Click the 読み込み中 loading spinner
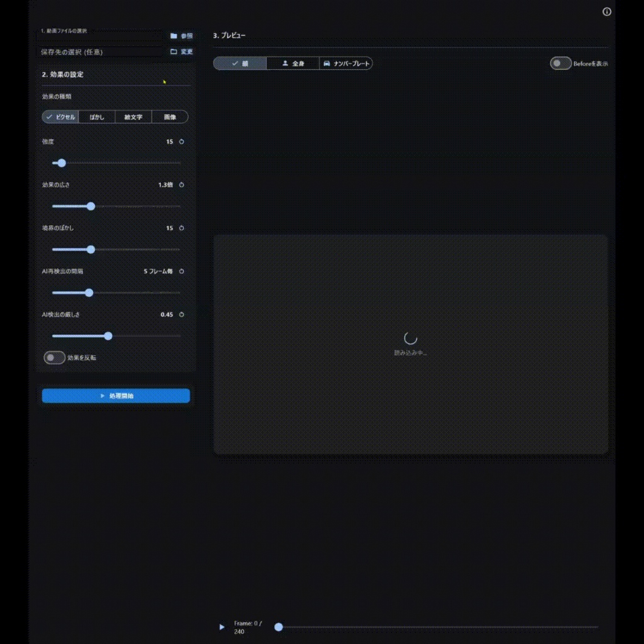This screenshot has width=644, height=644. click(x=410, y=338)
